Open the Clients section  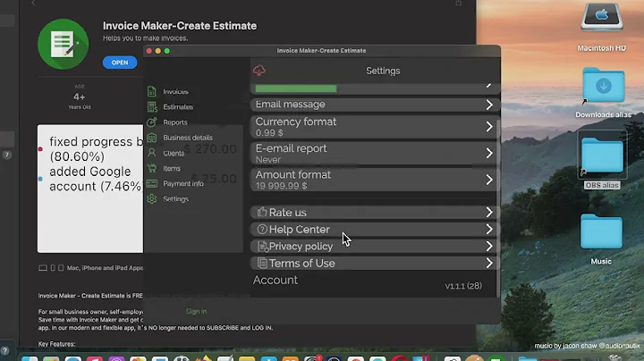(174, 153)
